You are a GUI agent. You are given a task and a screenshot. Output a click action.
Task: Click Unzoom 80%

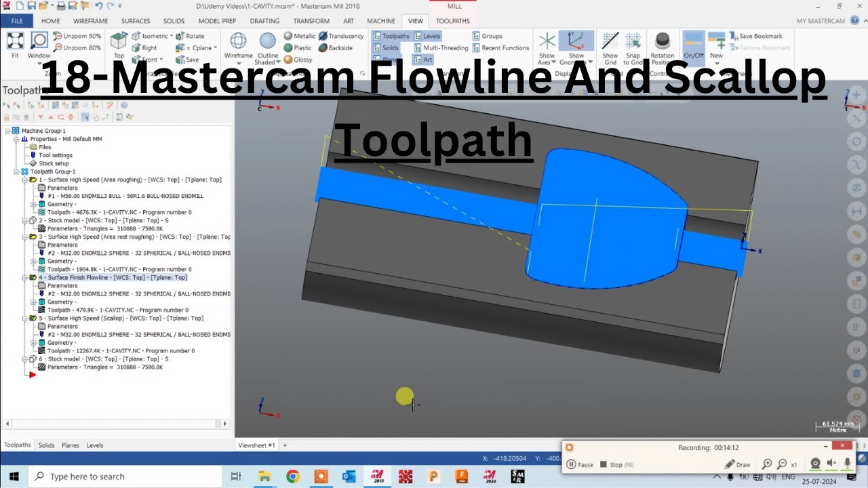(x=77, y=48)
